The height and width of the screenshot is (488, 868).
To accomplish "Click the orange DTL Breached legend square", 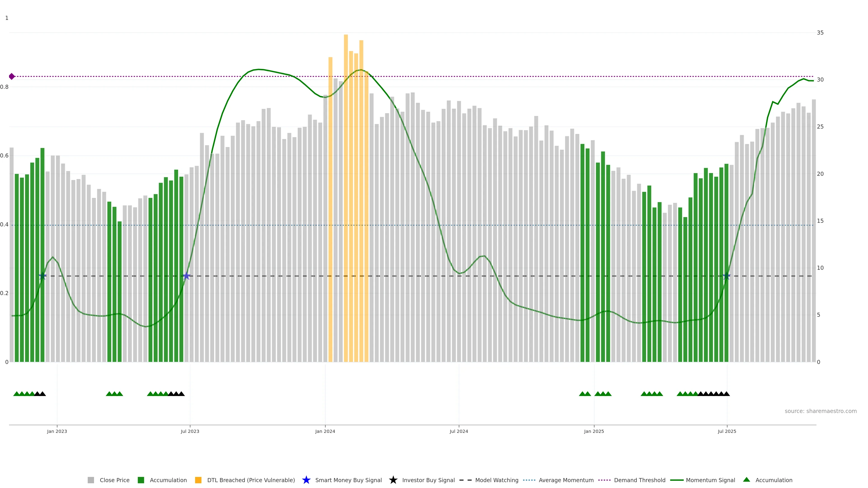I will (x=198, y=480).
